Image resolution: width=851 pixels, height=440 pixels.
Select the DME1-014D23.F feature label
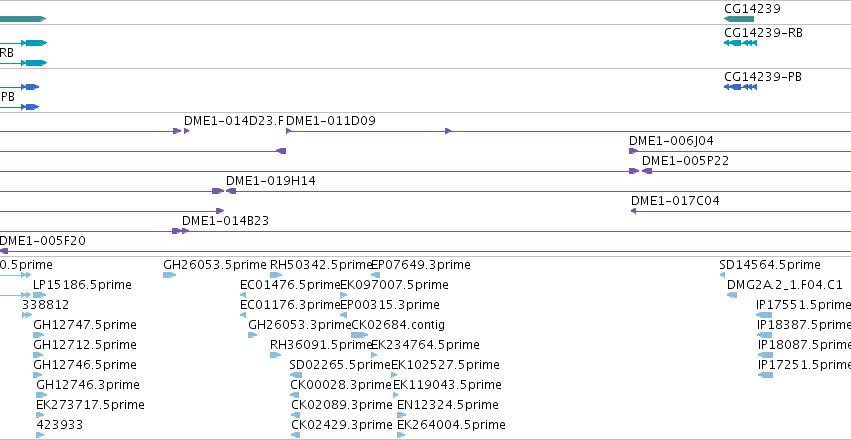coord(234,121)
